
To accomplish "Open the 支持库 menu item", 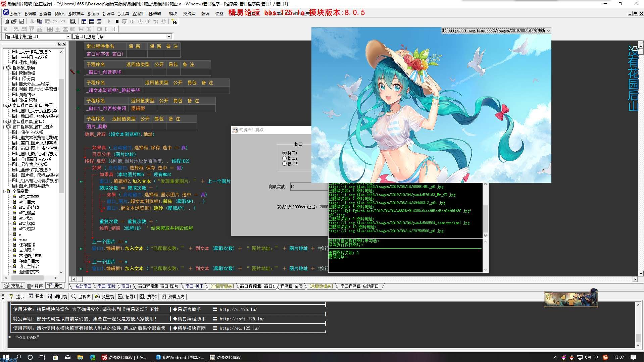I will [189, 13].
